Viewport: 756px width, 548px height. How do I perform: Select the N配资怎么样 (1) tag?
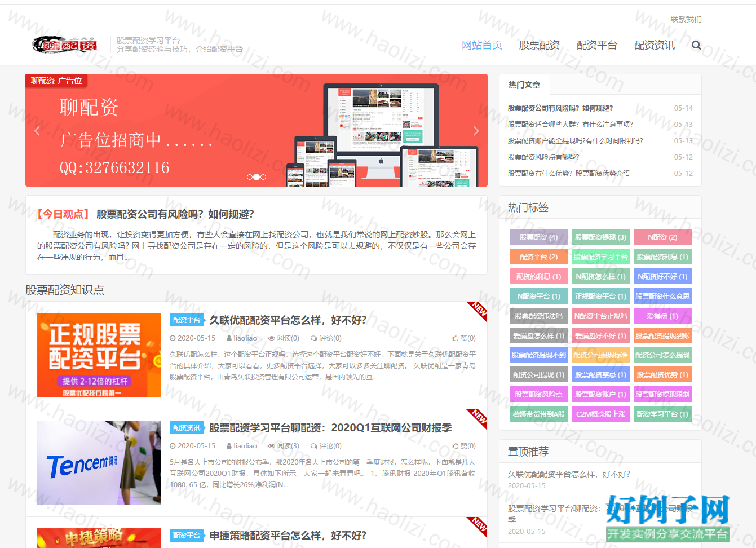(600, 277)
